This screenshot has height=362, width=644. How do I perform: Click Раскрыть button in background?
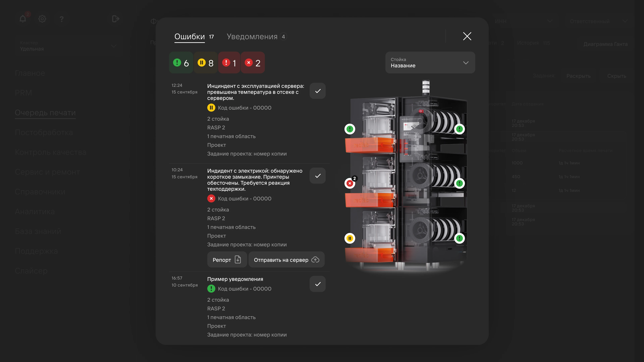[578, 76]
